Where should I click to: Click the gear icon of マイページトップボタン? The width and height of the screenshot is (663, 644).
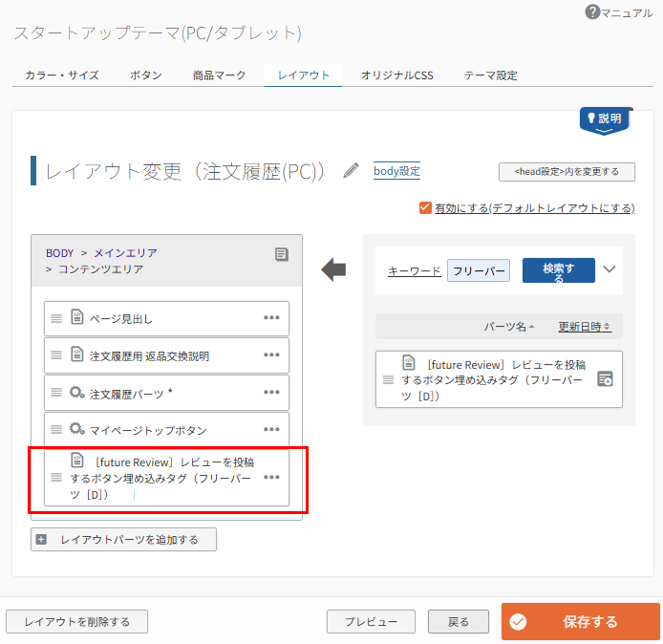77,429
